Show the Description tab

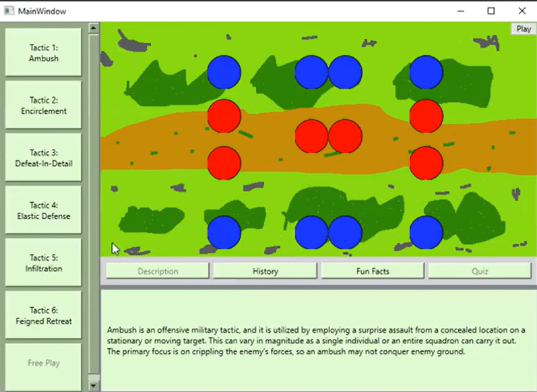(x=158, y=271)
